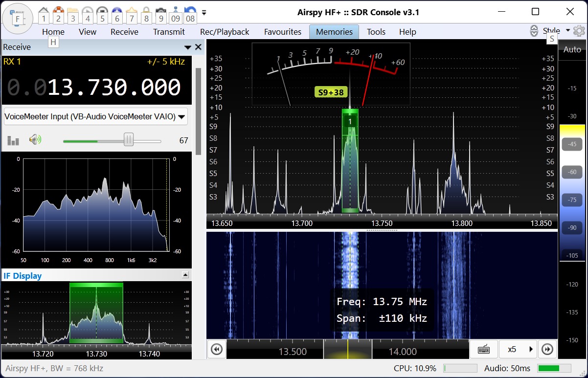Screen dimensions: 588x378
Task: Open the Rec/Playback ribbon tab
Action: pos(225,32)
